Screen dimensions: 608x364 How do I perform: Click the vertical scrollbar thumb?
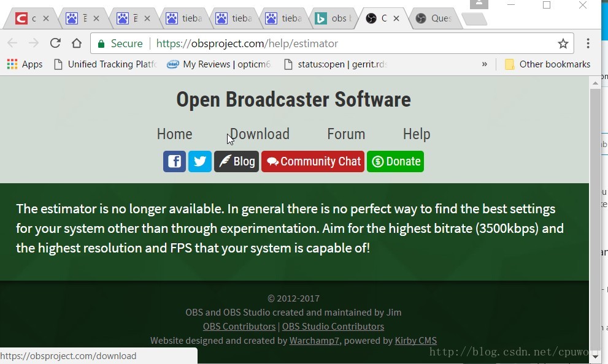tap(595, 219)
